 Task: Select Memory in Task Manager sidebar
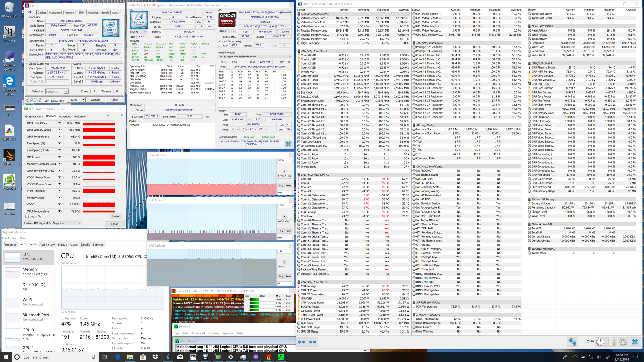click(28, 272)
